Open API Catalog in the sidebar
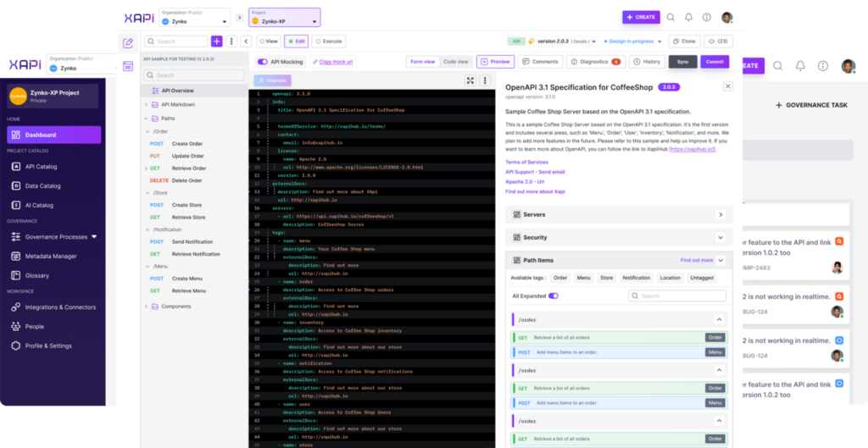Viewport: 868px width, 448px height. (x=41, y=166)
